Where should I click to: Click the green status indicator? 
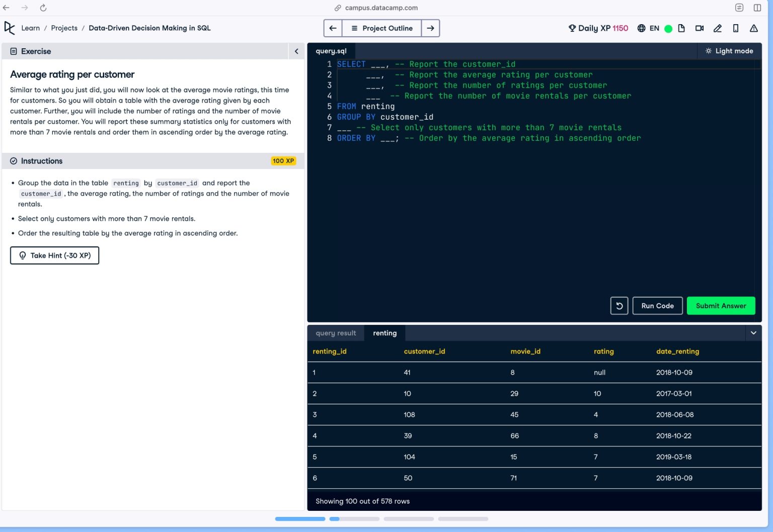(668, 29)
